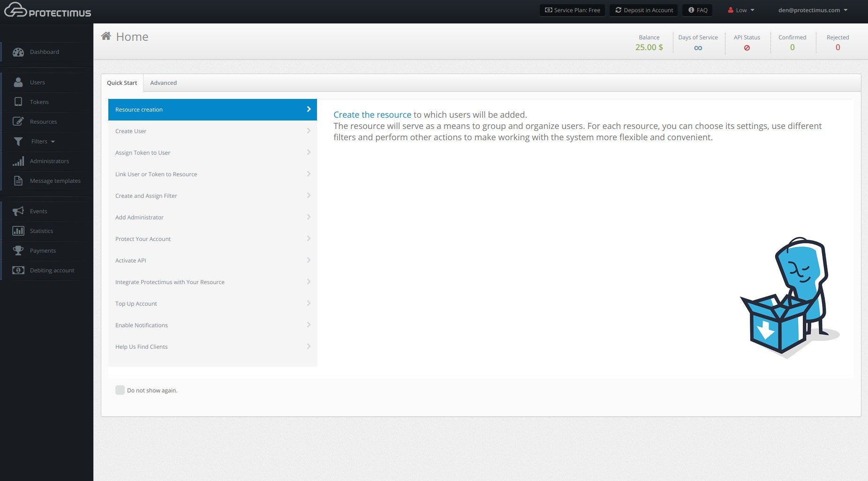Select Create and Assign Filter step
Screen dimensions: 868x481
point(212,195)
